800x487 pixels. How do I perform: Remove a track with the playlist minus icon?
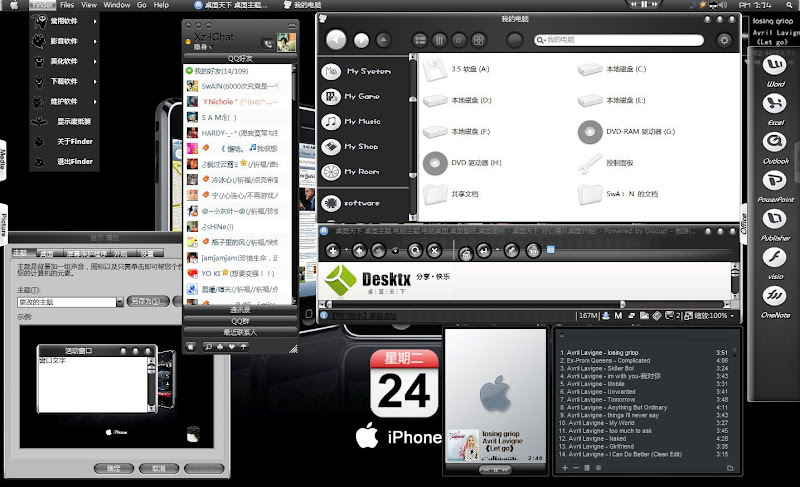pyautogui.click(x=576, y=468)
